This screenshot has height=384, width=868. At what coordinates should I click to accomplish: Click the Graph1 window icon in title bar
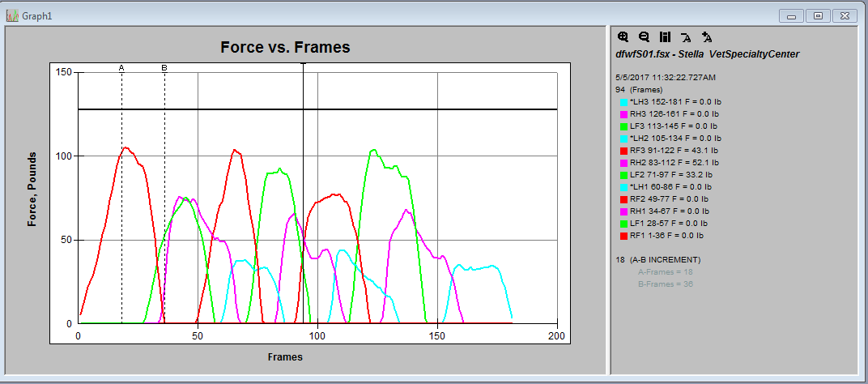13,15
